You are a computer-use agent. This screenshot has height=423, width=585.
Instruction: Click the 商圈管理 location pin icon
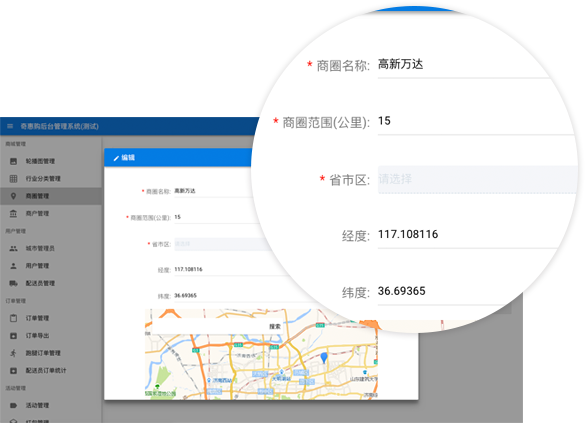[x=13, y=196]
